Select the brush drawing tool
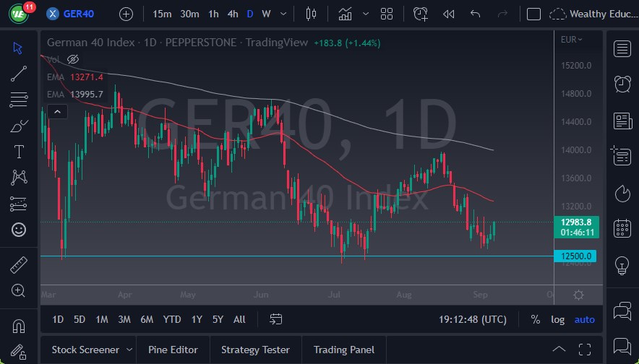 19,126
